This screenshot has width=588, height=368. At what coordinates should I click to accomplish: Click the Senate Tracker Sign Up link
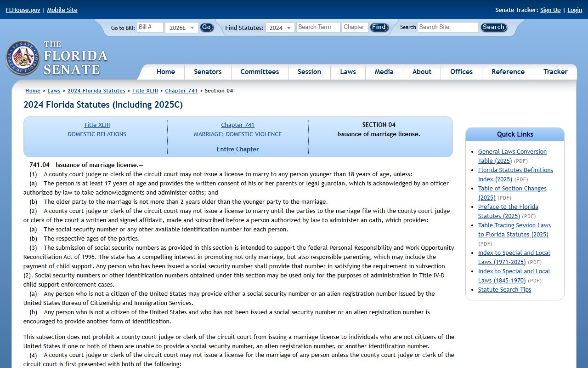click(550, 10)
